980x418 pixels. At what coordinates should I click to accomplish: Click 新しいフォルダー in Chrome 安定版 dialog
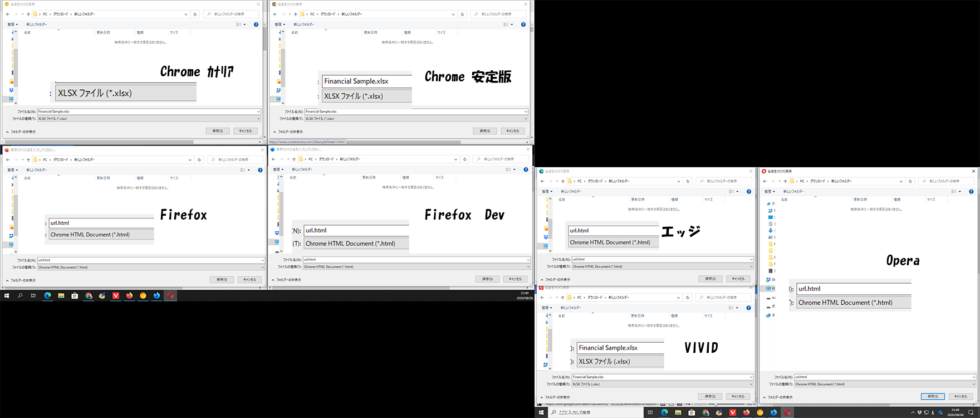point(303,25)
